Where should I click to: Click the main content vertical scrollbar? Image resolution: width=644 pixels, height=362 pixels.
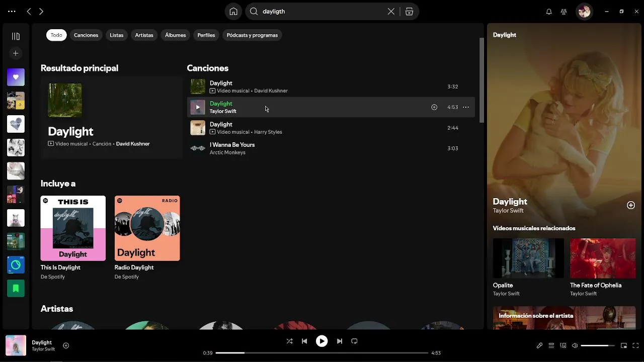pyautogui.click(x=481, y=80)
